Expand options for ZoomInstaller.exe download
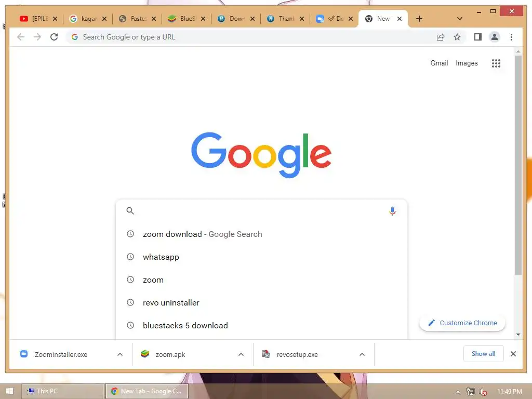532x399 pixels. (x=120, y=354)
